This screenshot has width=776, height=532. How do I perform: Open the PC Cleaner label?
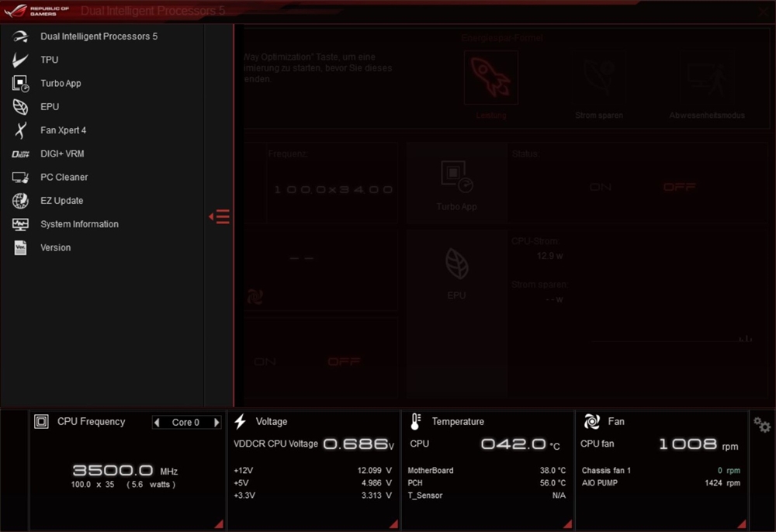pos(64,177)
